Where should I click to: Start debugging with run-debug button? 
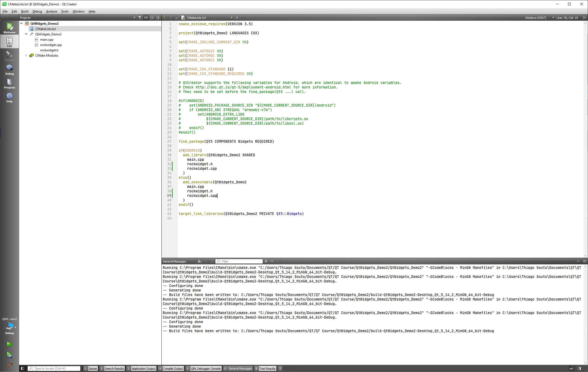click(x=9, y=355)
